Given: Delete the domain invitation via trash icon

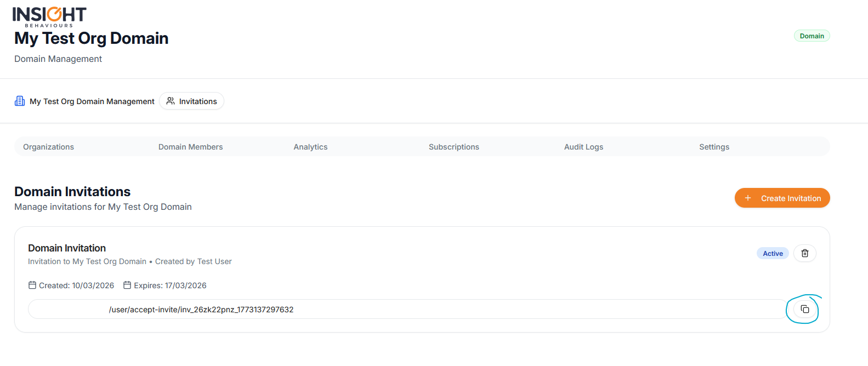Looking at the screenshot, I should point(804,253).
